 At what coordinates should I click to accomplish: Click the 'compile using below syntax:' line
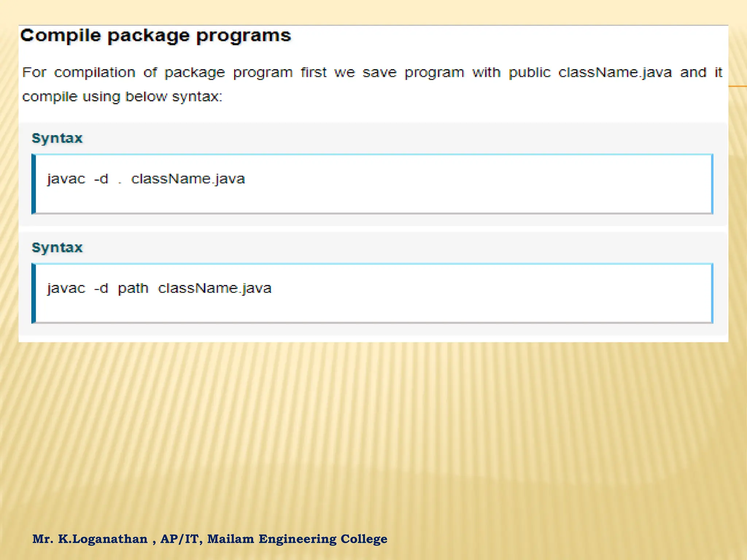(x=122, y=97)
